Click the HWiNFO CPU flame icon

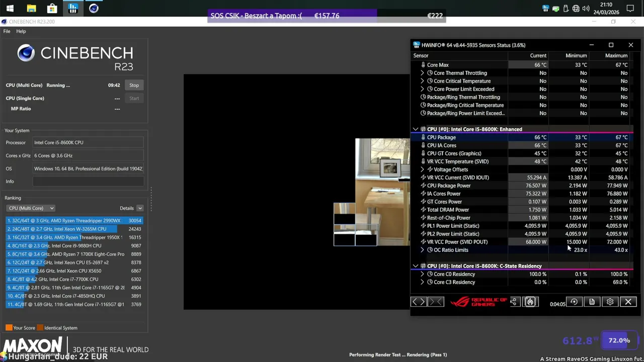click(530, 302)
